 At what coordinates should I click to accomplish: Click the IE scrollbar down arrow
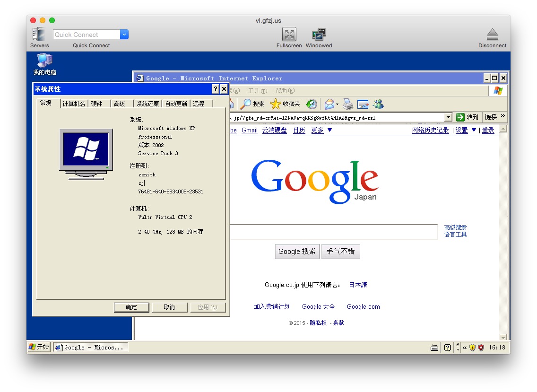[x=503, y=337]
